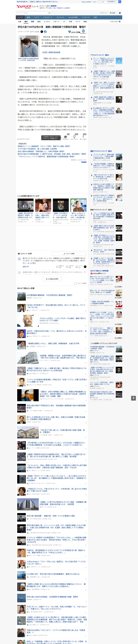Open the 有料 tab
This screenshot has height=644, width=138.
tap(95, 17)
